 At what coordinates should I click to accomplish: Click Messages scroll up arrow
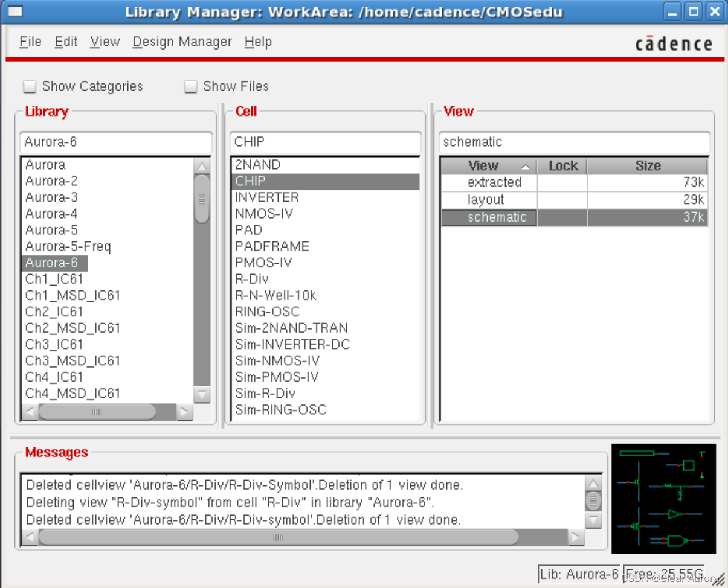[594, 484]
